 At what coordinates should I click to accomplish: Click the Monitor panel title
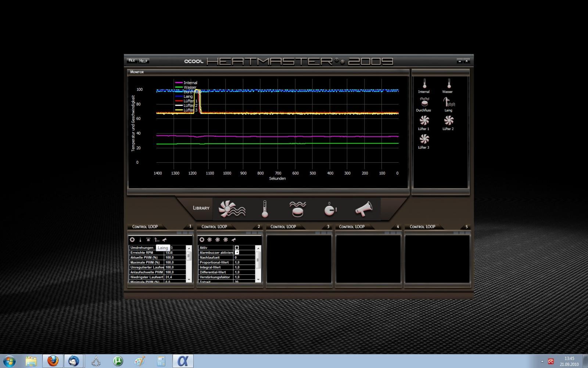point(137,72)
